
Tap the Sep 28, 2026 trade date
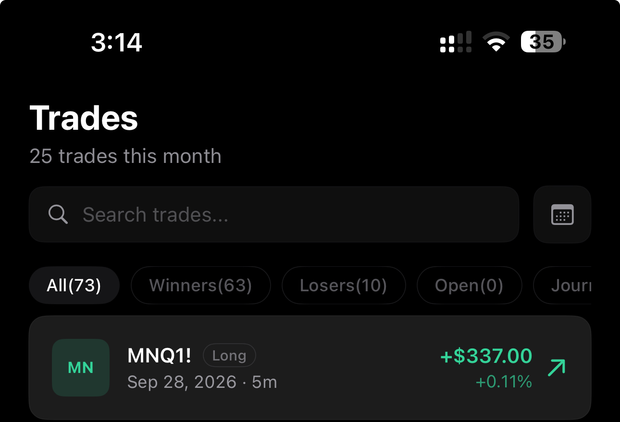tap(181, 382)
